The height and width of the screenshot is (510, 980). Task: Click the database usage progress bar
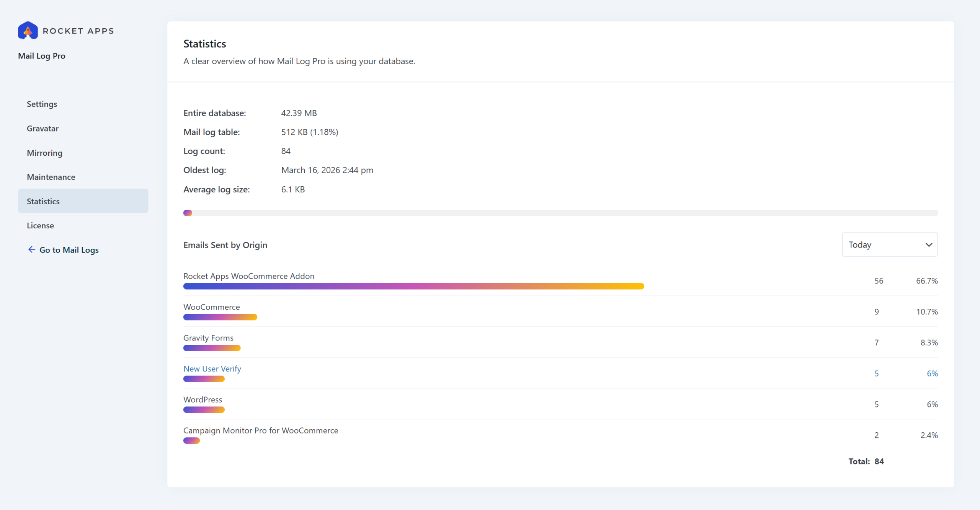(560, 213)
